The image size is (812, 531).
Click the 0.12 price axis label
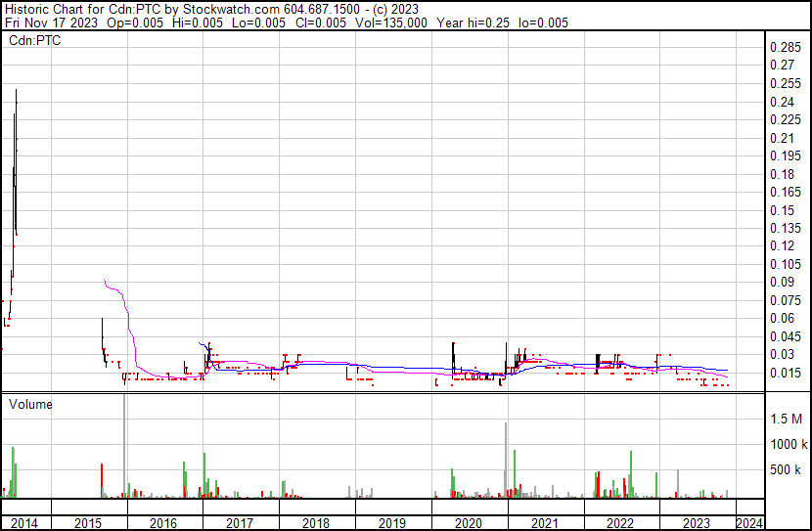pos(782,245)
